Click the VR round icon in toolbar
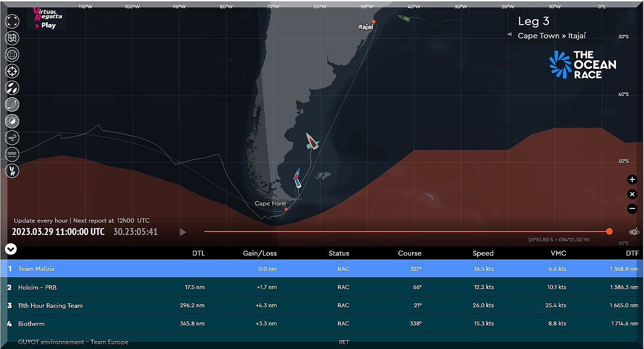 click(12, 171)
